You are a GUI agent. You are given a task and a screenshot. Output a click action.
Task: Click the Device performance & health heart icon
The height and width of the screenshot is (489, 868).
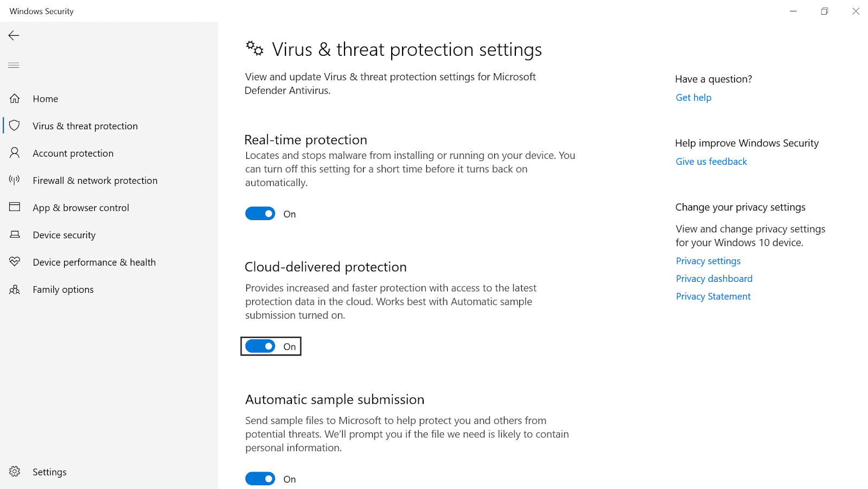click(15, 262)
